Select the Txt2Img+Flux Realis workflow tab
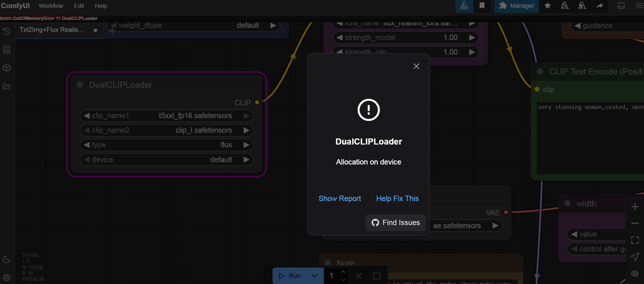 pyautogui.click(x=52, y=30)
